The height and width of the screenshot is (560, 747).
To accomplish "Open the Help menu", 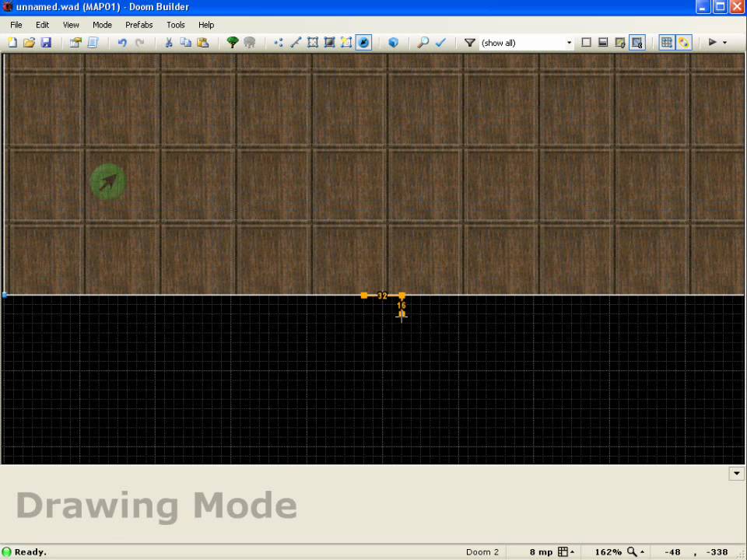I will pyautogui.click(x=206, y=25).
